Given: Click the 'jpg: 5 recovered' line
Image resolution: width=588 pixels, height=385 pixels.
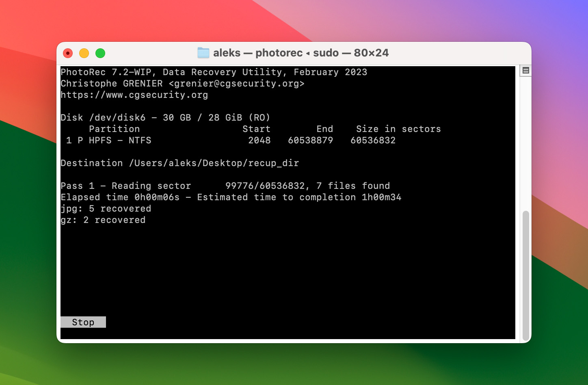Looking at the screenshot, I should pyautogui.click(x=106, y=209).
